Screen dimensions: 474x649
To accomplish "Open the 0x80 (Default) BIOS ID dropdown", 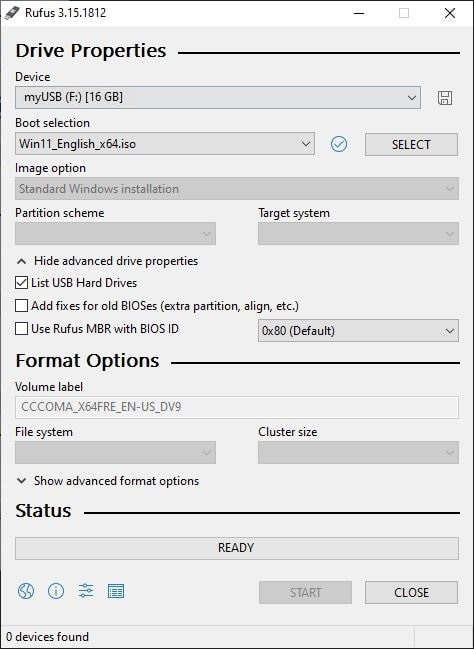I will [358, 331].
